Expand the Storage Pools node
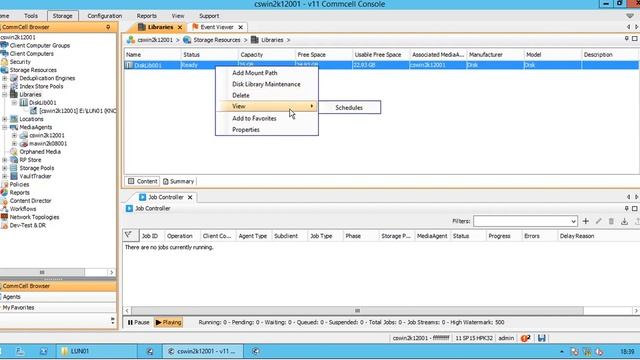Viewport: 640px width, 360px height. [x=4, y=168]
